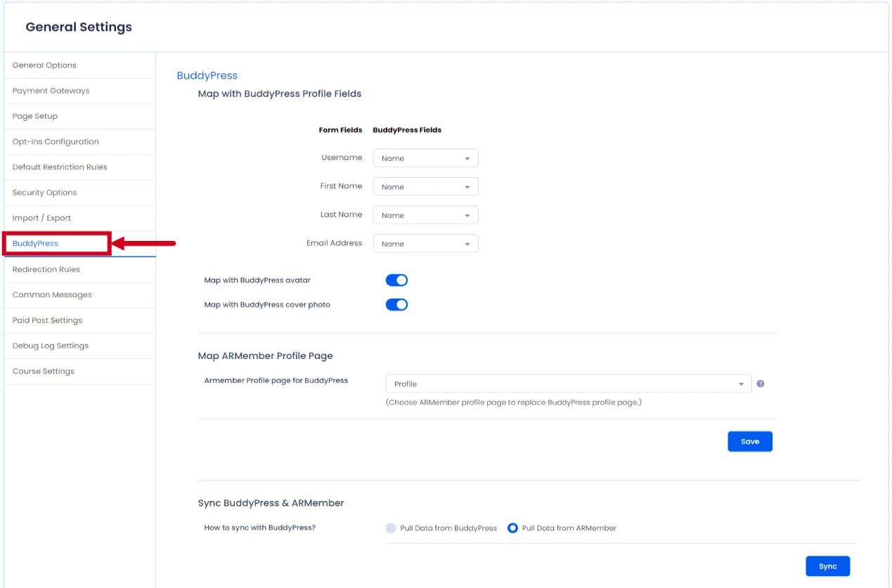This screenshot has height=588, width=892.
Task: Open Redirection Rules tab
Action: pos(79,270)
